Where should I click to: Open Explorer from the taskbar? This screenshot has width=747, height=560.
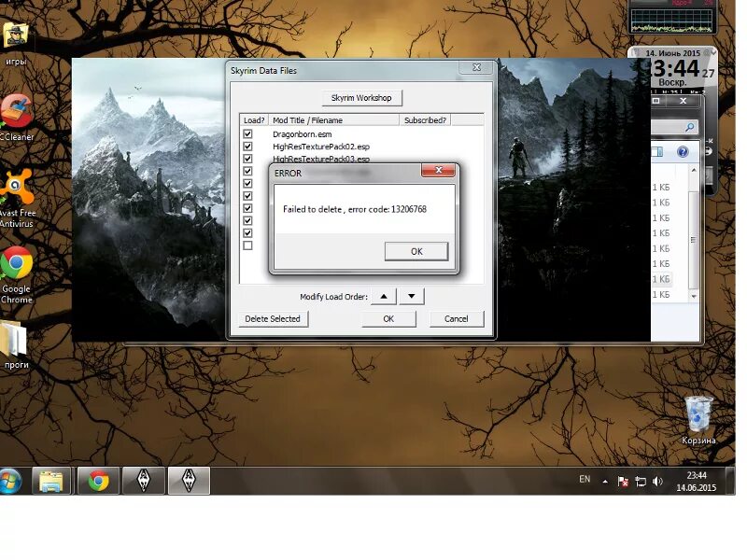click(x=51, y=481)
